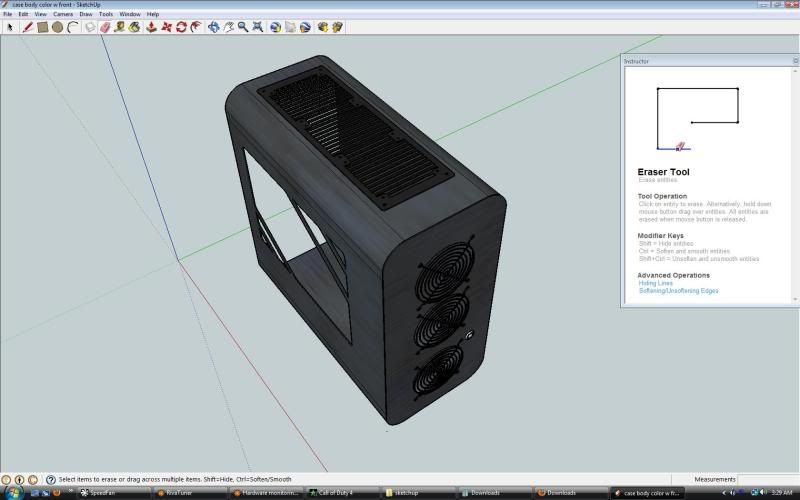The image size is (800, 500).
Task: Open the Softening/Unsoftening Edges link
Action: (x=679, y=290)
